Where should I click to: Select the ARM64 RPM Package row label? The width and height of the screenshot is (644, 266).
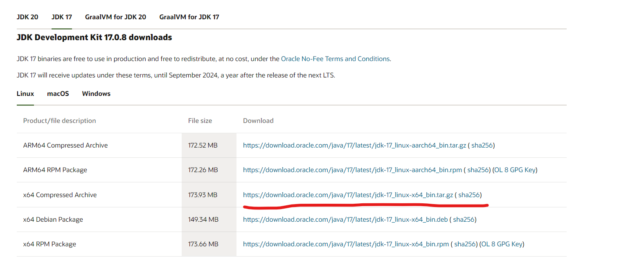[55, 170]
